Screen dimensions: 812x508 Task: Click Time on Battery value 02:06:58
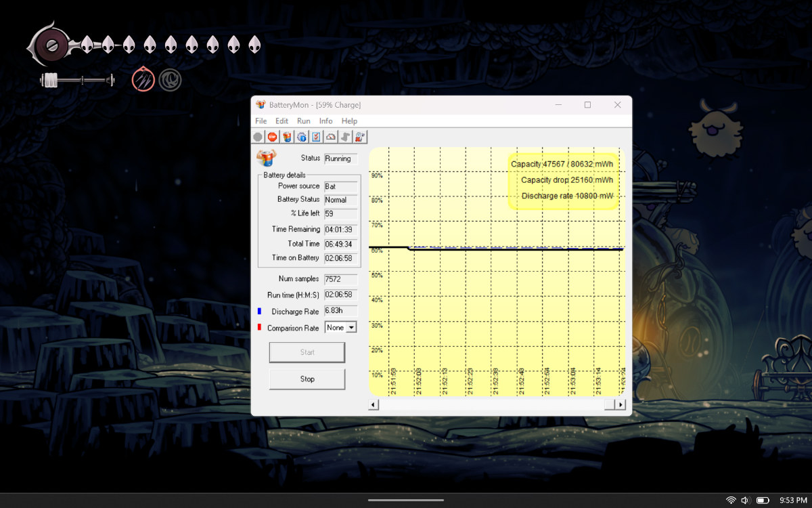341,258
